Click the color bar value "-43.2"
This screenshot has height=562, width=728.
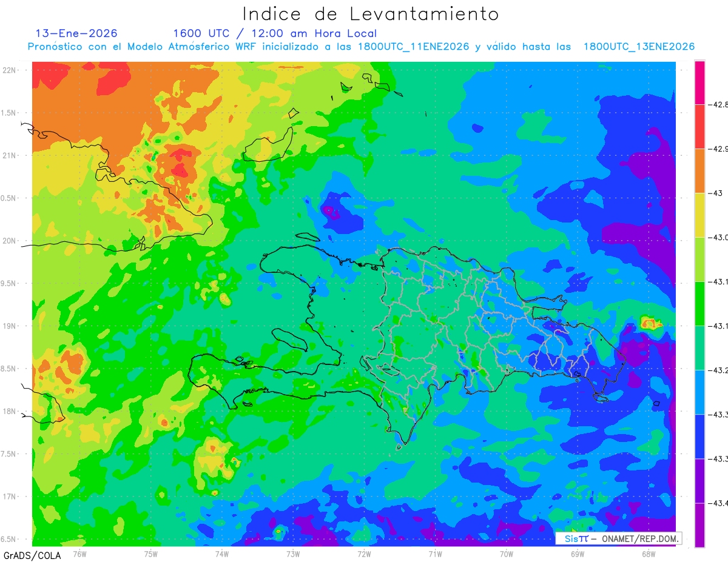click(719, 370)
